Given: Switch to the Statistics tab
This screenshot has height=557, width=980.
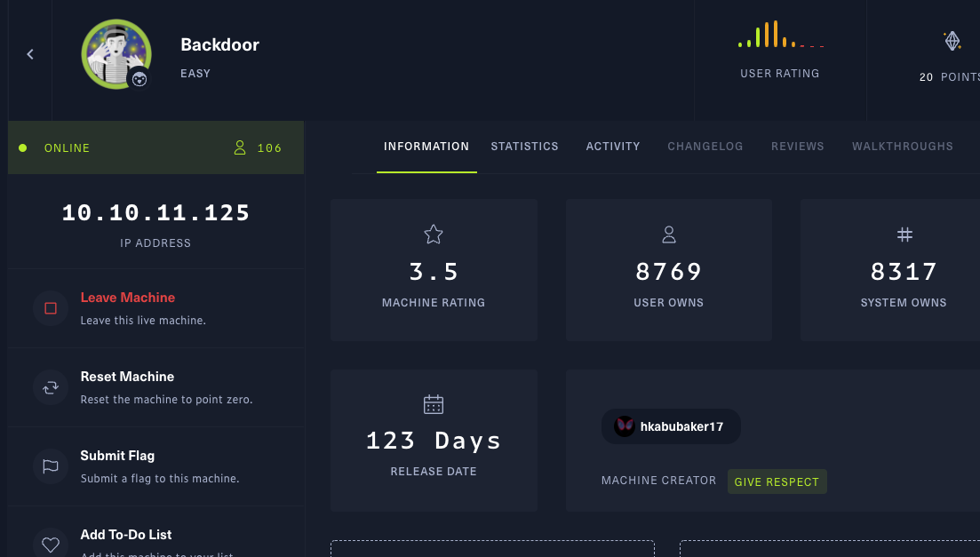Looking at the screenshot, I should (524, 147).
